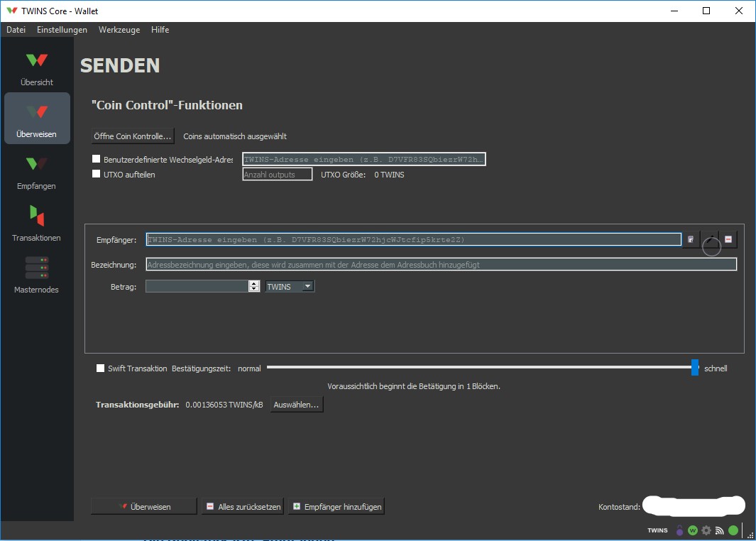Open the Masternodes page
This screenshot has width=756, height=541.
coord(37,274)
